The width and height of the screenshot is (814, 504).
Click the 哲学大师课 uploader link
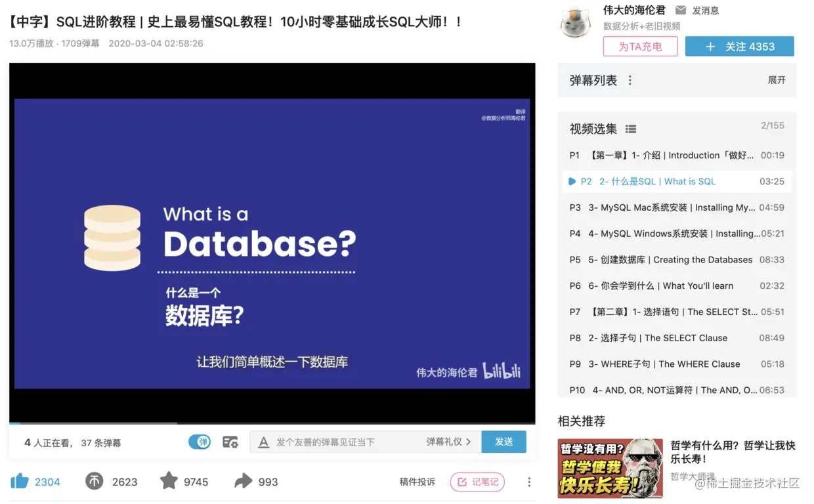[x=693, y=476]
